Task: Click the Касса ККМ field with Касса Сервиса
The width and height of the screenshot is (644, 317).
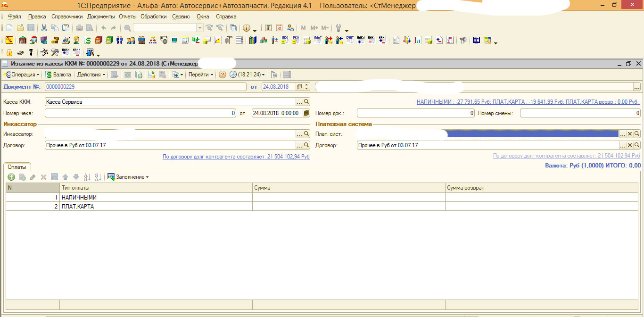Action: (170, 101)
